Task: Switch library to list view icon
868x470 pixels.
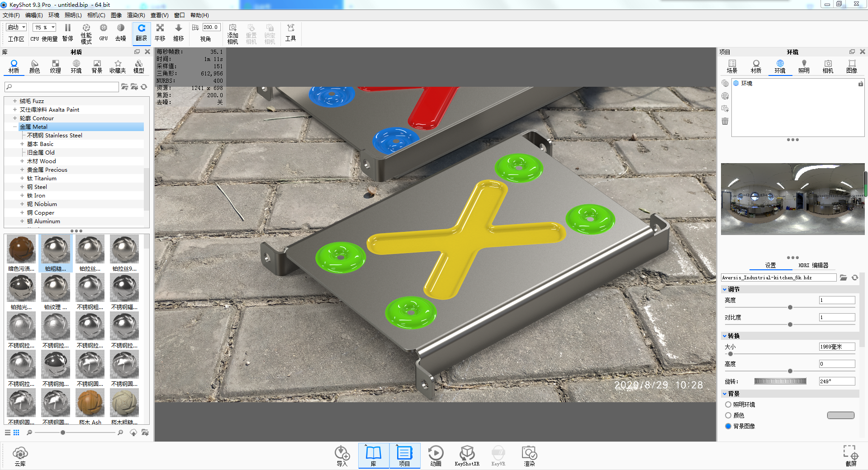Action: tap(8, 432)
